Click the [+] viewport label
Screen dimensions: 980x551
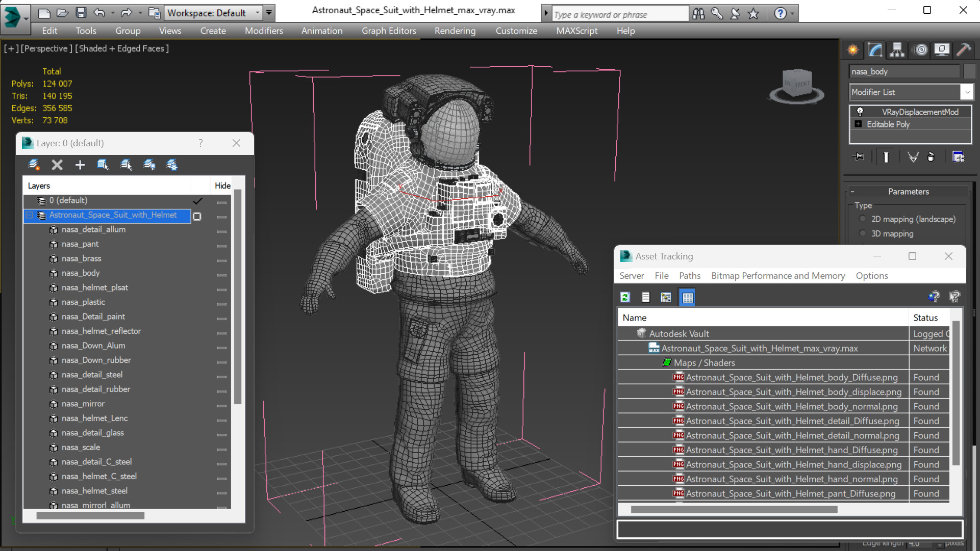coord(11,48)
